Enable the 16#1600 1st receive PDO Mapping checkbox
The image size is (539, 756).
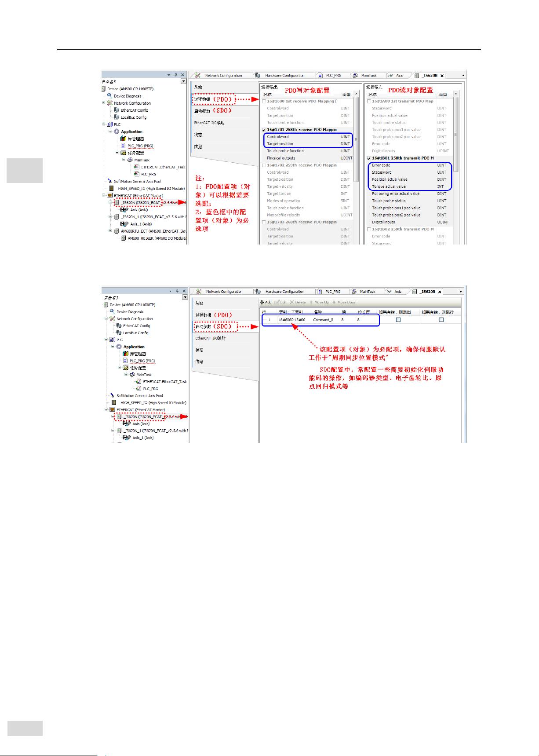pyautogui.click(x=264, y=102)
